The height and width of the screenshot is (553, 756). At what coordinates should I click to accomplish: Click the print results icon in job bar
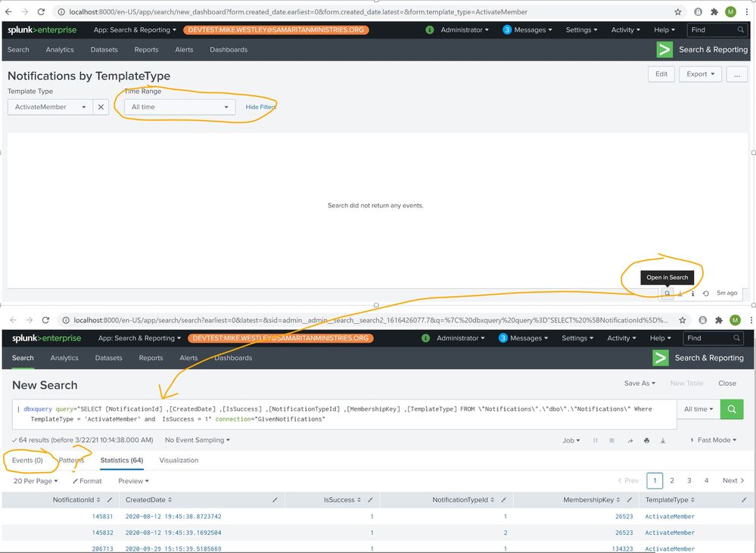coord(646,440)
